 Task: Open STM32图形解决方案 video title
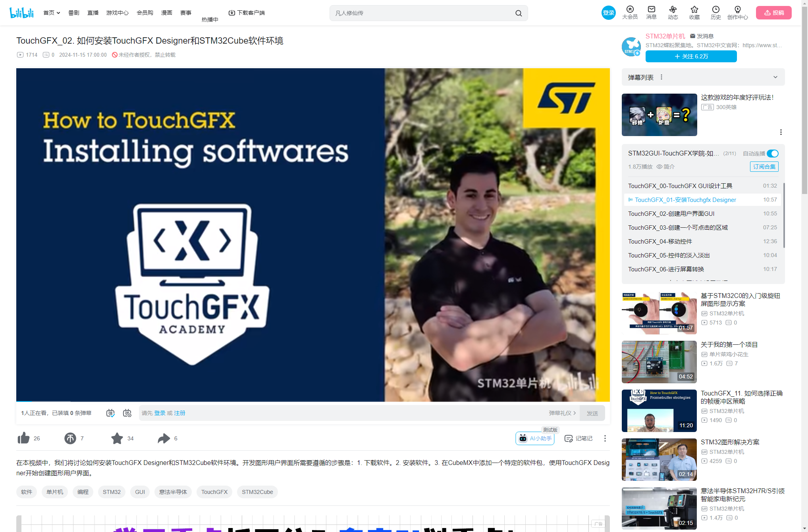pos(730,442)
